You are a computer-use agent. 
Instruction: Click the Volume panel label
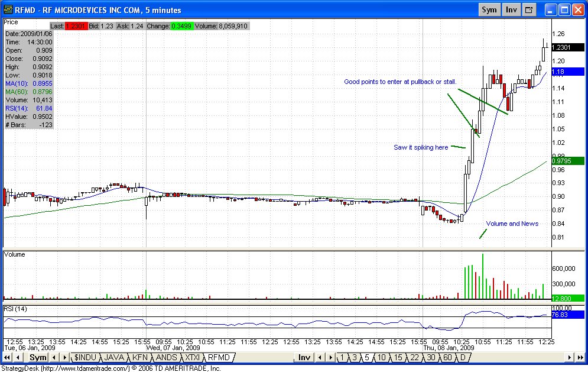point(15,254)
